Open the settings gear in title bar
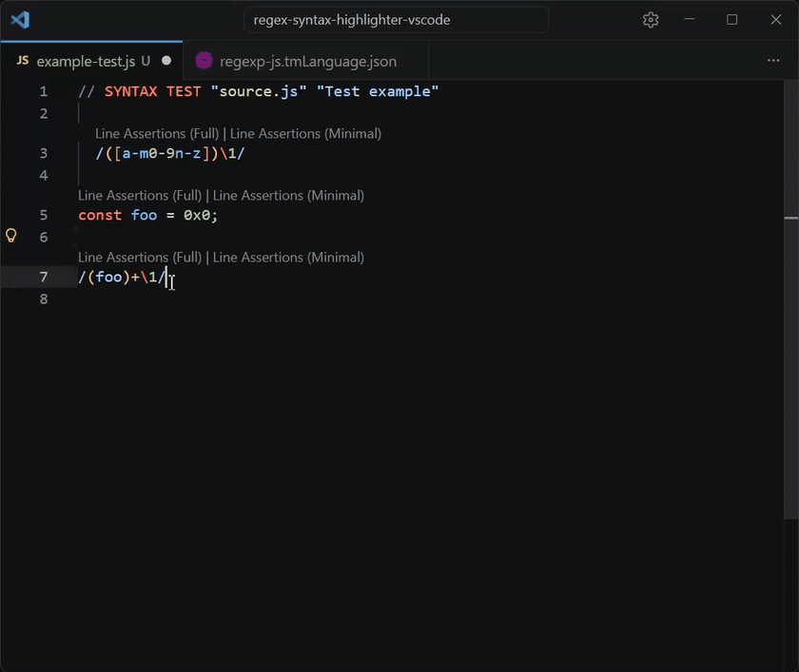This screenshot has height=672, width=799. [x=651, y=20]
